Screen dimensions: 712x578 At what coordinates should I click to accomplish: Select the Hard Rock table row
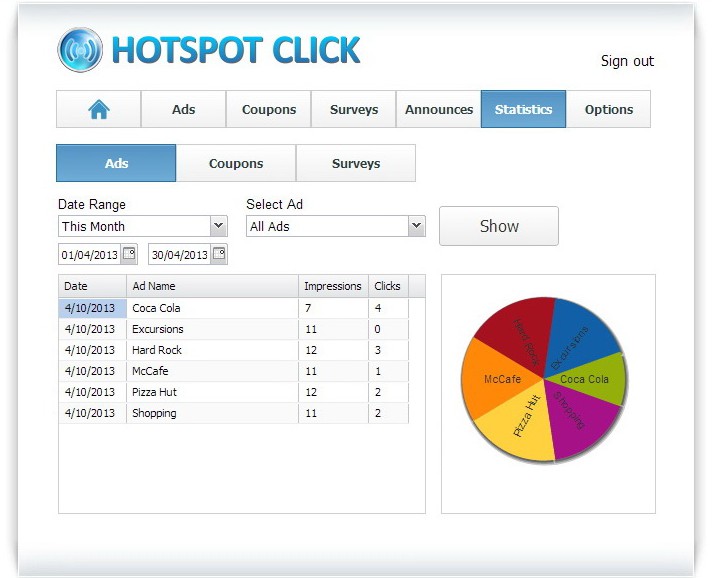(x=233, y=350)
